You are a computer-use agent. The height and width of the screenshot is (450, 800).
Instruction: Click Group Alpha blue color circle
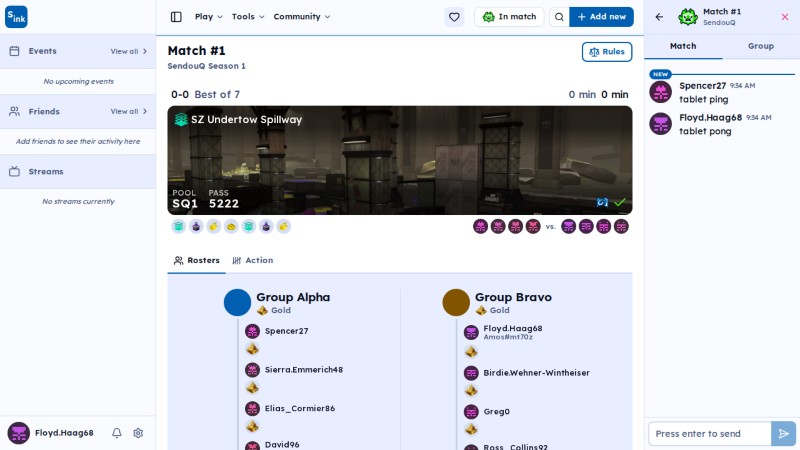coord(237,303)
